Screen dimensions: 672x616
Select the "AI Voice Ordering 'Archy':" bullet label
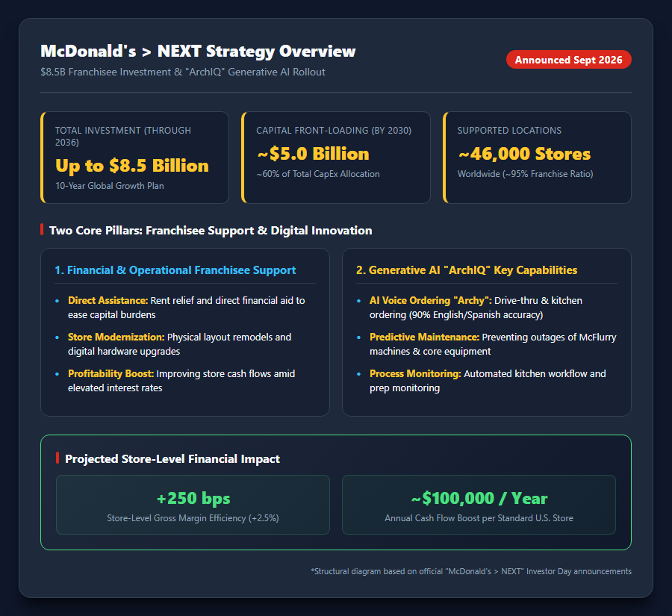[x=431, y=300]
